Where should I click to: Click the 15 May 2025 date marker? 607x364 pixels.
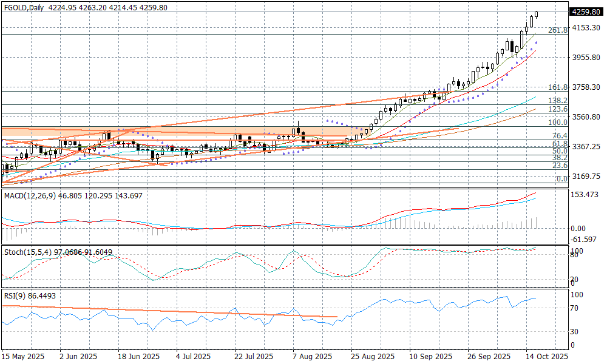[x=24, y=357]
